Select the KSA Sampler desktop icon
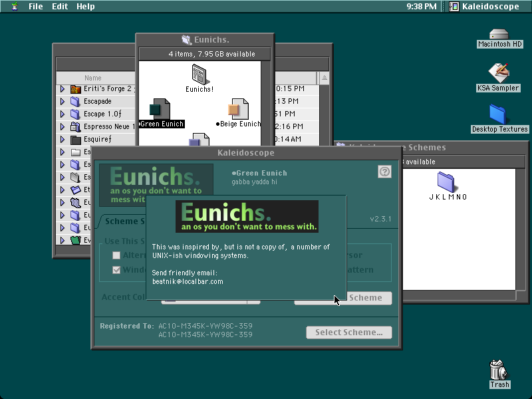 point(499,72)
